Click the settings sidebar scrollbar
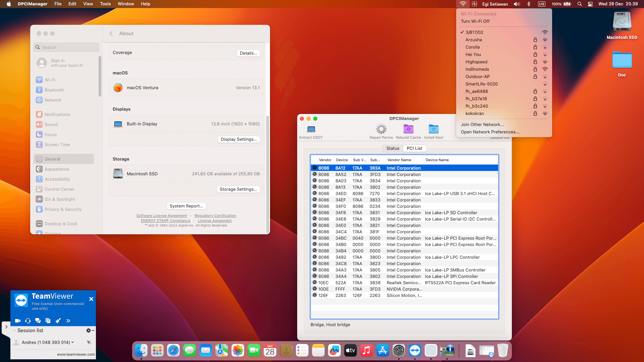Screen dimensions: 644x362 100,77
